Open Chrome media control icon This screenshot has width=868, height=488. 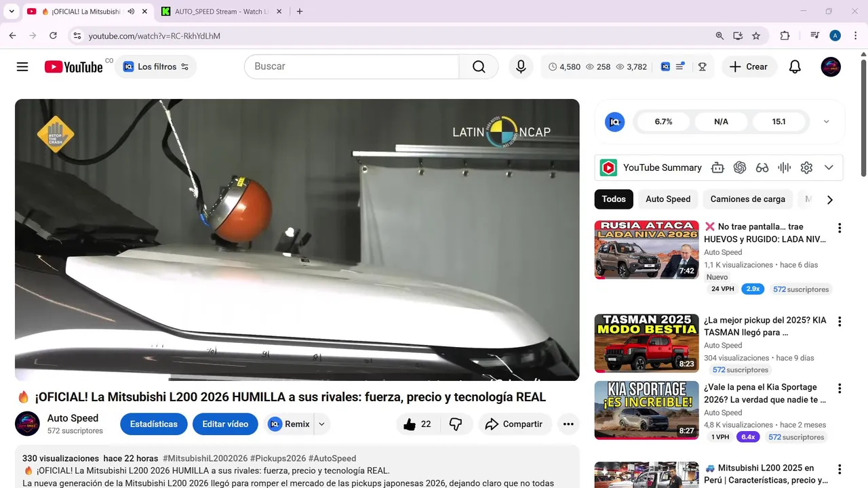(x=815, y=36)
